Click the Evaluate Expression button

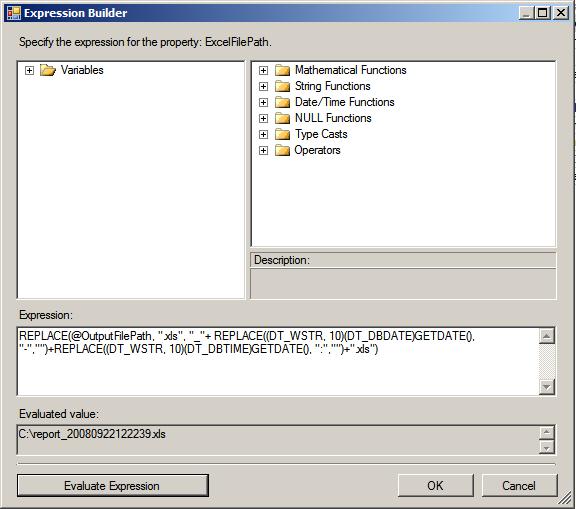(113, 485)
